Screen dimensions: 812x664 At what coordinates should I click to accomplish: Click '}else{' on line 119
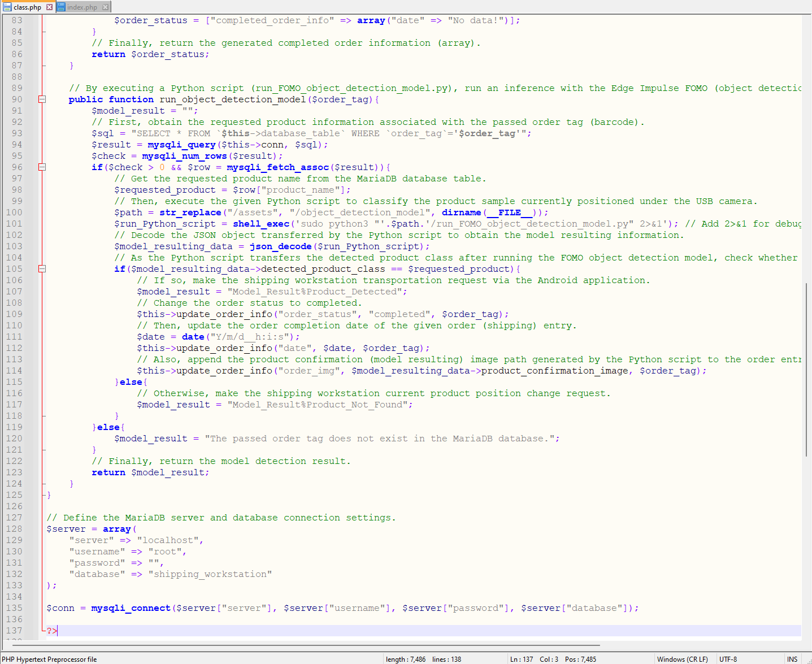pyautogui.click(x=108, y=427)
